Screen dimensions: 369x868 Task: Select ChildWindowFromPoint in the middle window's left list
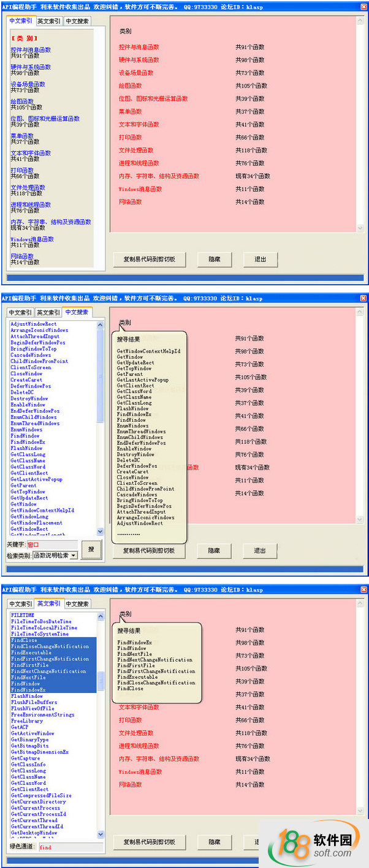pos(39,361)
